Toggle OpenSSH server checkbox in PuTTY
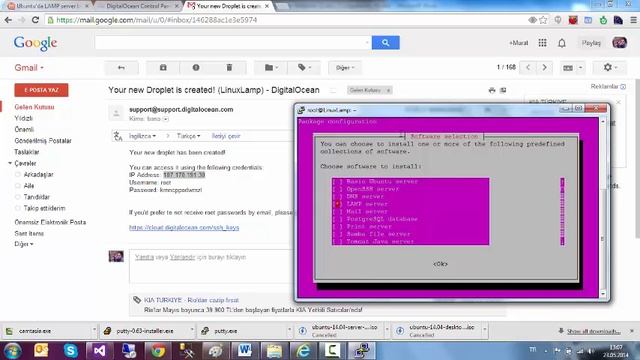The image size is (640, 360). 338,189
